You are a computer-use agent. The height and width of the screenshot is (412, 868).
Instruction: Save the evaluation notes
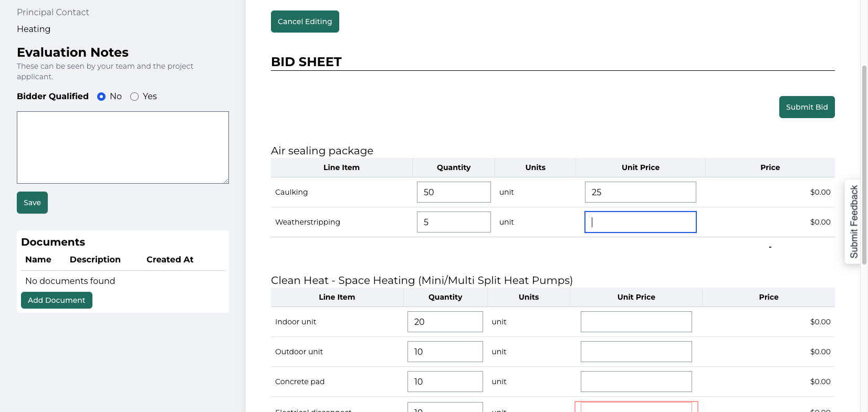point(32,203)
